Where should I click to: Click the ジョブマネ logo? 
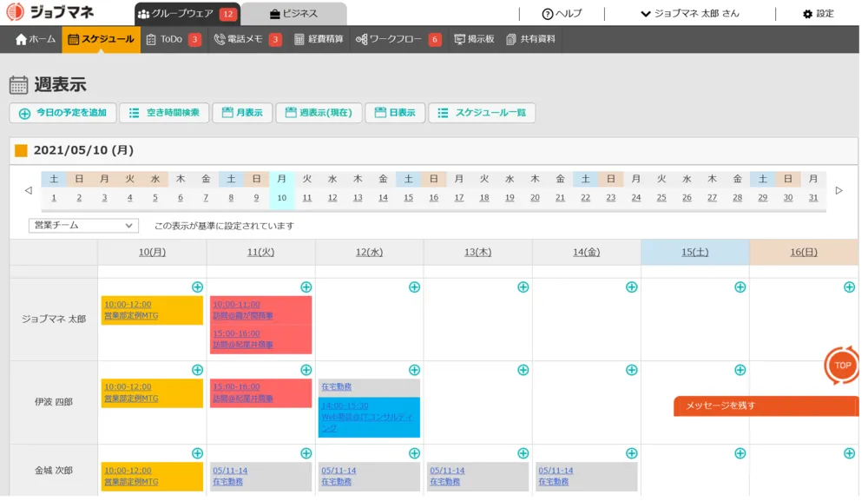coord(49,12)
